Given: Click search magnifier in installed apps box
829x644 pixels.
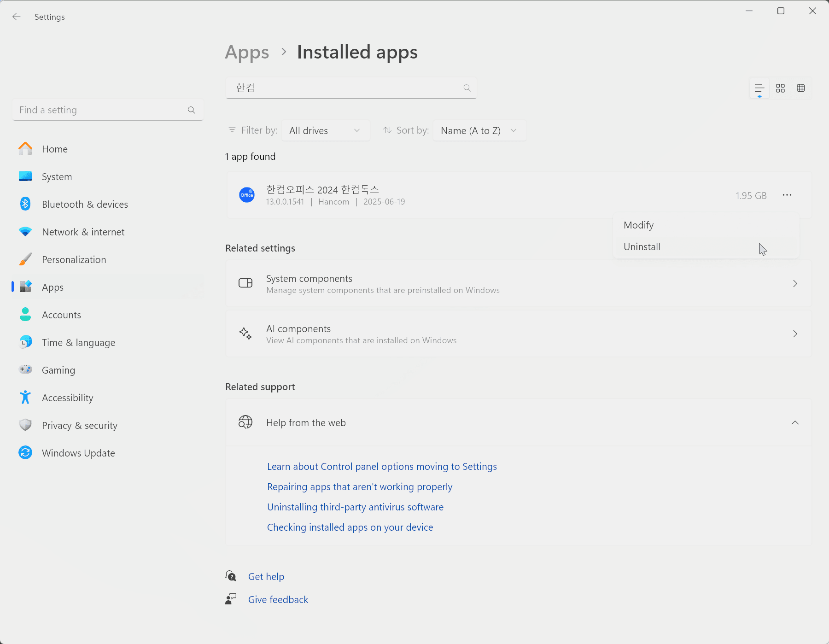Looking at the screenshot, I should [x=467, y=88].
